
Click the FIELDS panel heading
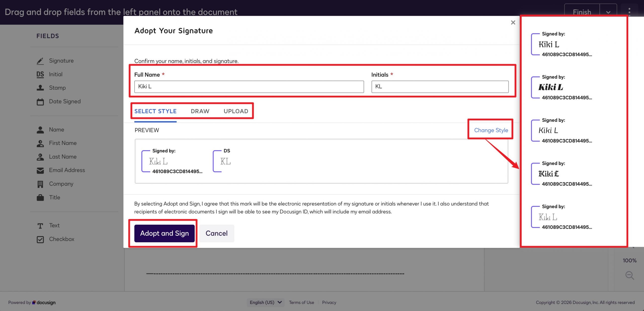[x=48, y=36]
